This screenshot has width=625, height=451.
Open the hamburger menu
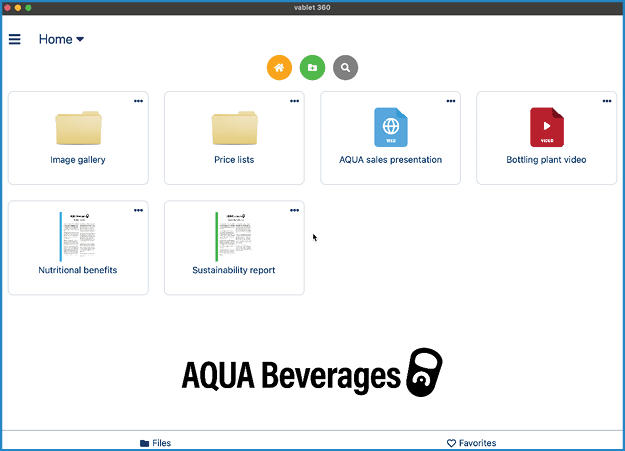point(15,39)
